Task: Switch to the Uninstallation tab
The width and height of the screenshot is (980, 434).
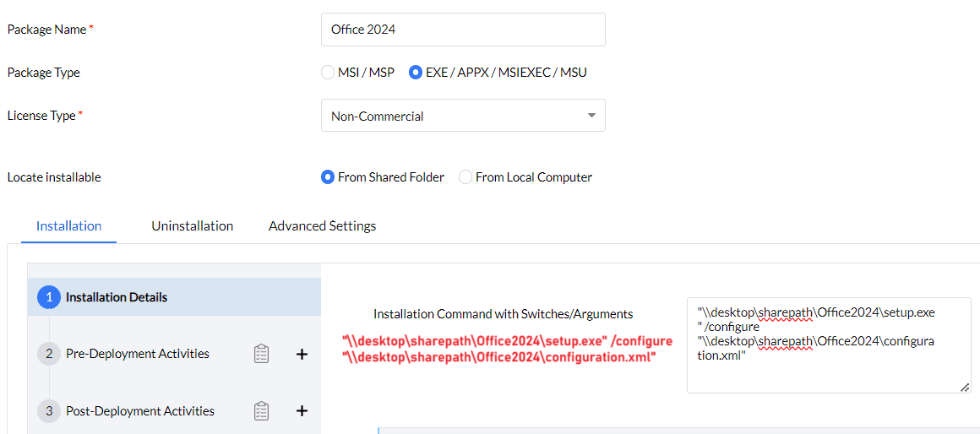Action: tap(193, 226)
